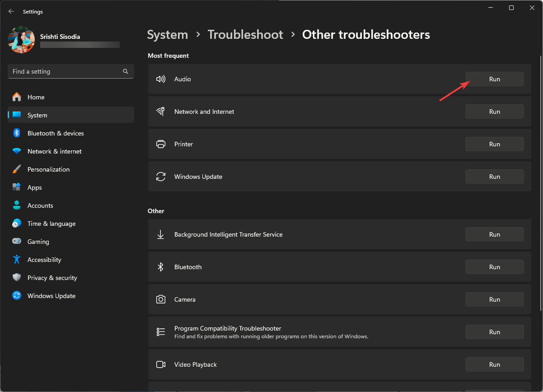Click the Windows Update troubleshooter refresh icon
The height and width of the screenshot is (392, 543).
[161, 177]
